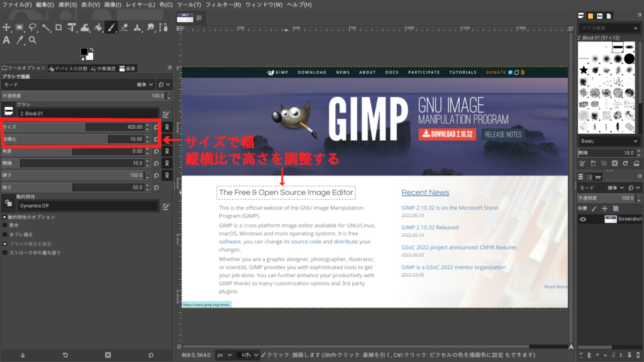Select the Color Picker eyedropper tool
644x362 pixels.
[19, 40]
